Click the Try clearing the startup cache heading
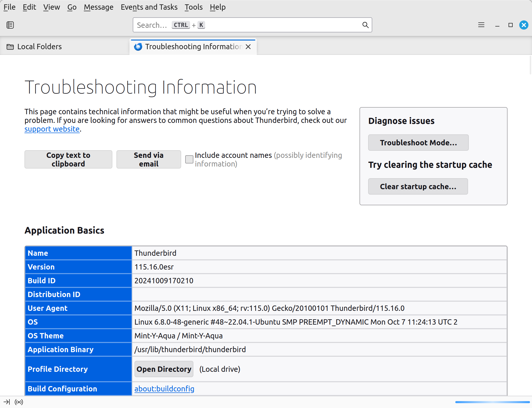 tap(430, 165)
